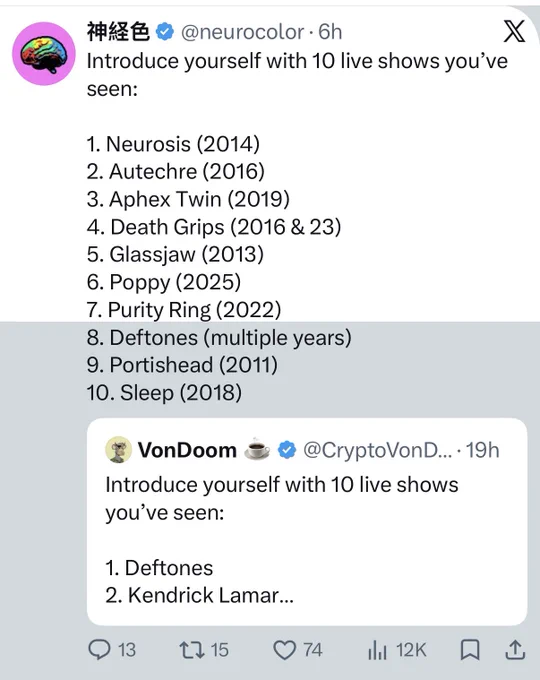Repost this tweet using the retweet icon
540x680 pixels.
(x=192, y=650)
